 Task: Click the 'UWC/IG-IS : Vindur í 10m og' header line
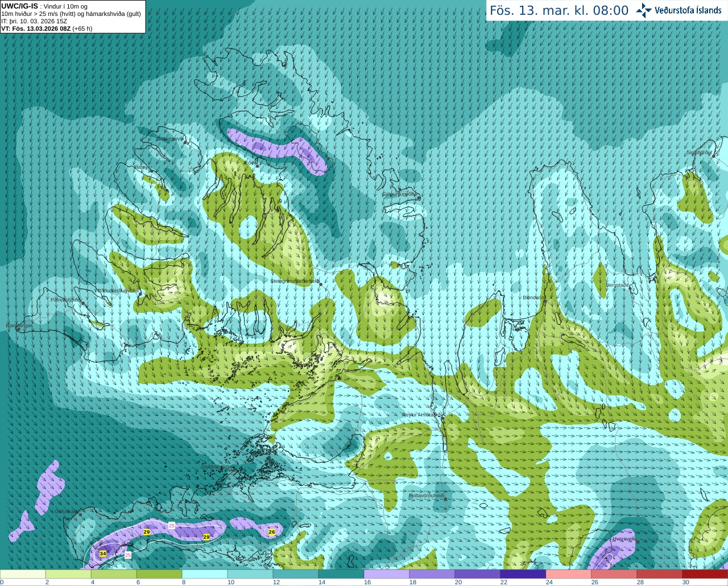[x=44, y=6]
